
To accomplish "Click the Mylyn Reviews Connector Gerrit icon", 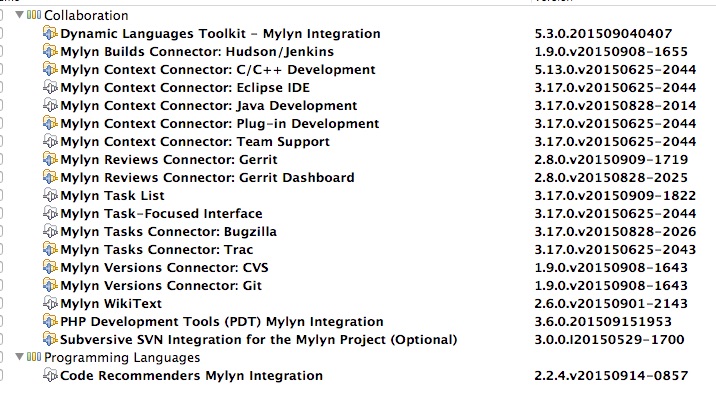I will click(50, 159).
